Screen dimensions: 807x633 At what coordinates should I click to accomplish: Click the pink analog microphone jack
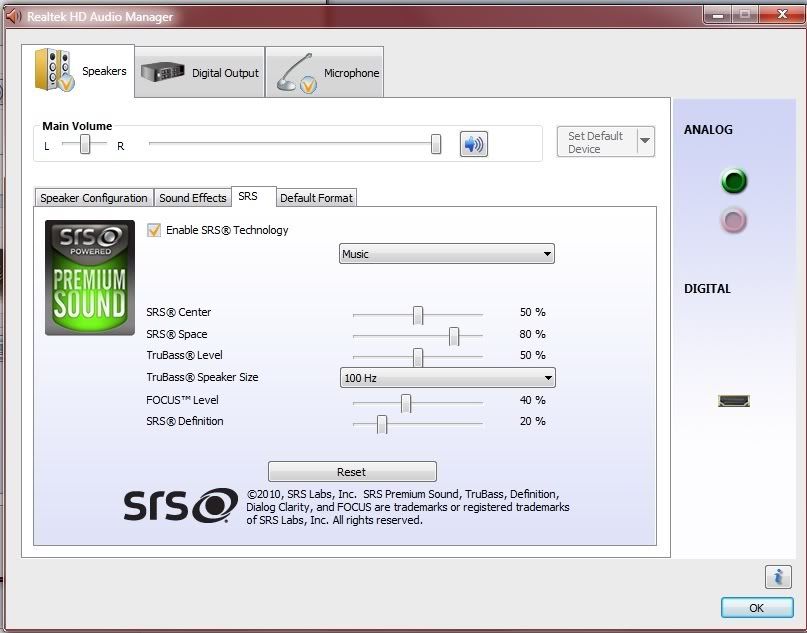[x=733, y=220]
